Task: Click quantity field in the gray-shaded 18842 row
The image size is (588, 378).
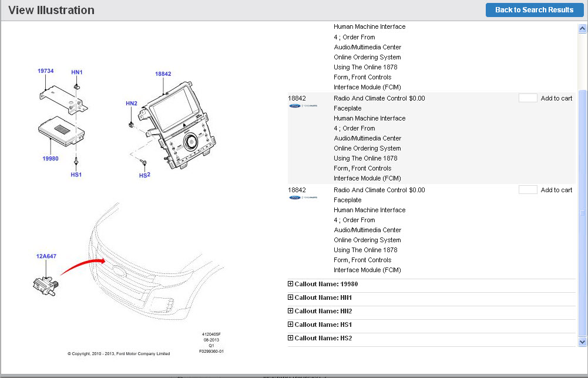Action: click(527, 98)
